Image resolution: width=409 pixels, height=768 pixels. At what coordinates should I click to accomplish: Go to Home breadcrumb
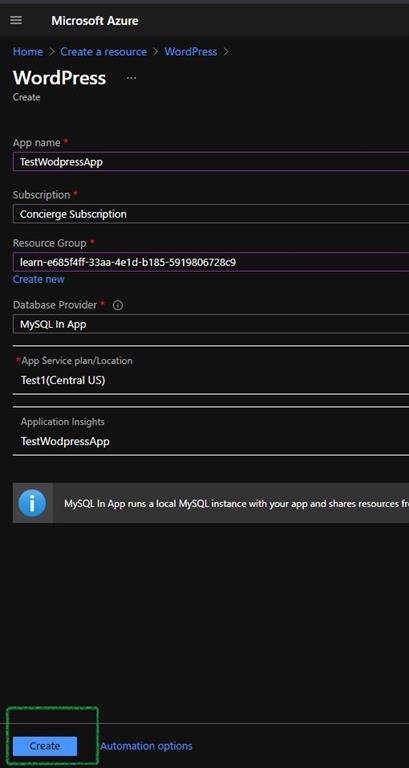point(27,52)
